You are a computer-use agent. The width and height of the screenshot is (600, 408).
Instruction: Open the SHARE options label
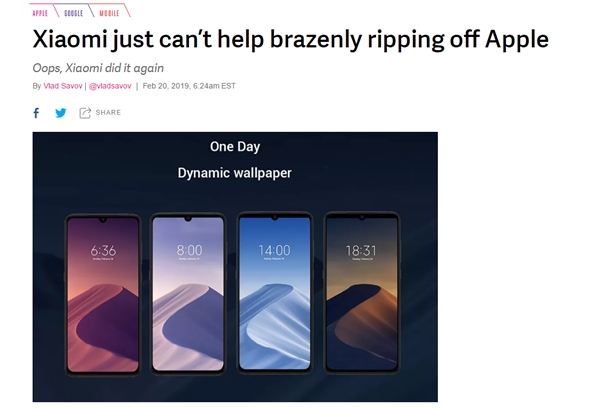[x=108, y=113]
